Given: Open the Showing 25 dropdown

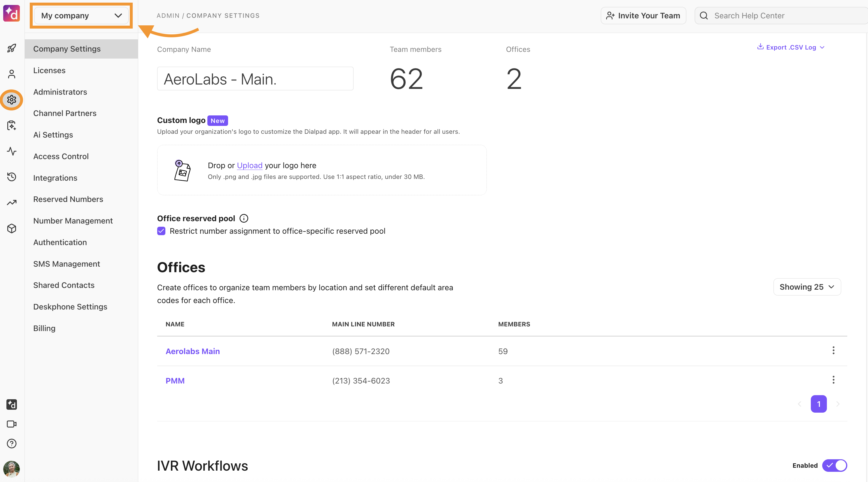Looking at the screenshot, I should coord(807,287).
